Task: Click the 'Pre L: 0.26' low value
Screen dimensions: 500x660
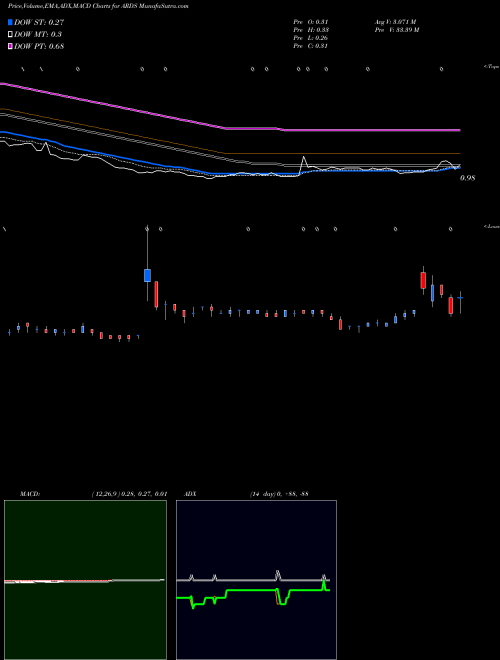Action: tap(311, 38)
